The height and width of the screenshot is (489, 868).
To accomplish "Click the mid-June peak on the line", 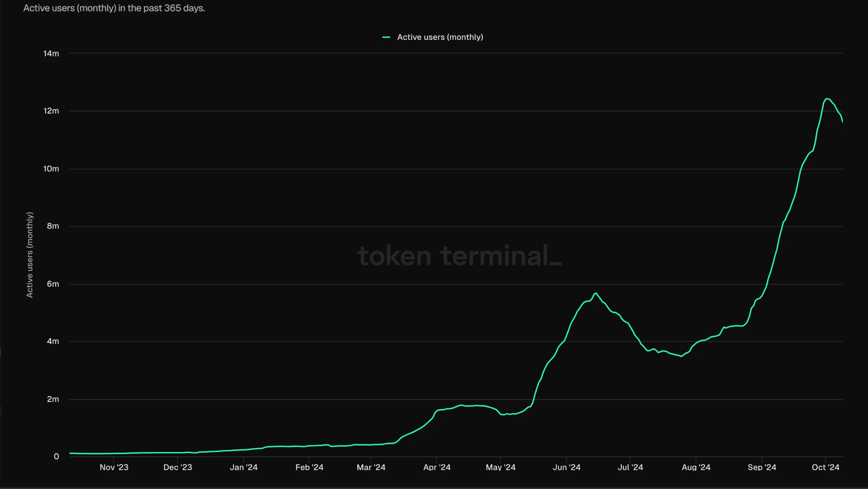I will (596, 293).
